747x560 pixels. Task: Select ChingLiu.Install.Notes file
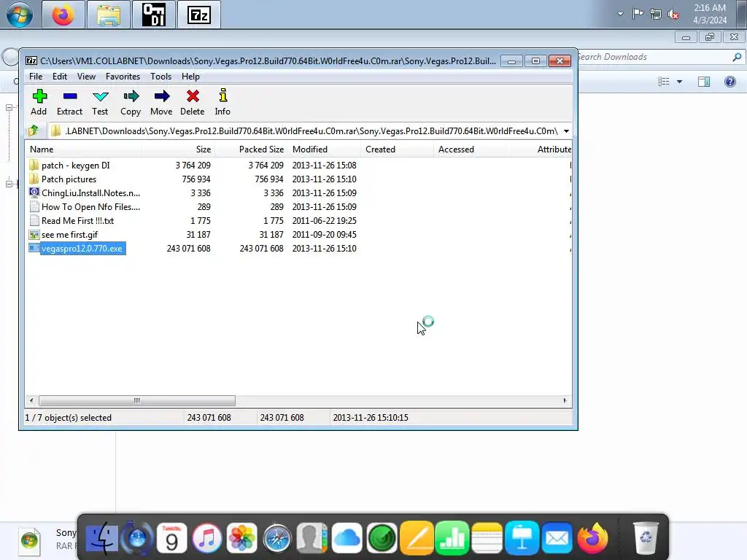click(90, 192)
